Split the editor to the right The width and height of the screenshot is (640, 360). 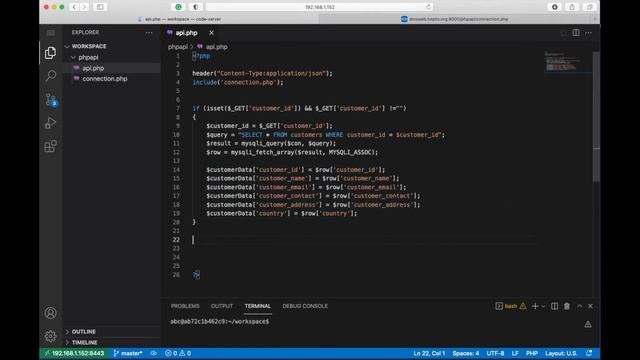pyautogui.click(x=576, y=33)
